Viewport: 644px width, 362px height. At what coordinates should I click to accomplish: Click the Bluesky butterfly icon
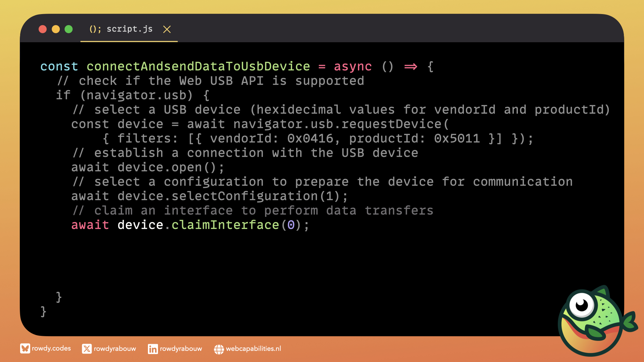point(25,349)
